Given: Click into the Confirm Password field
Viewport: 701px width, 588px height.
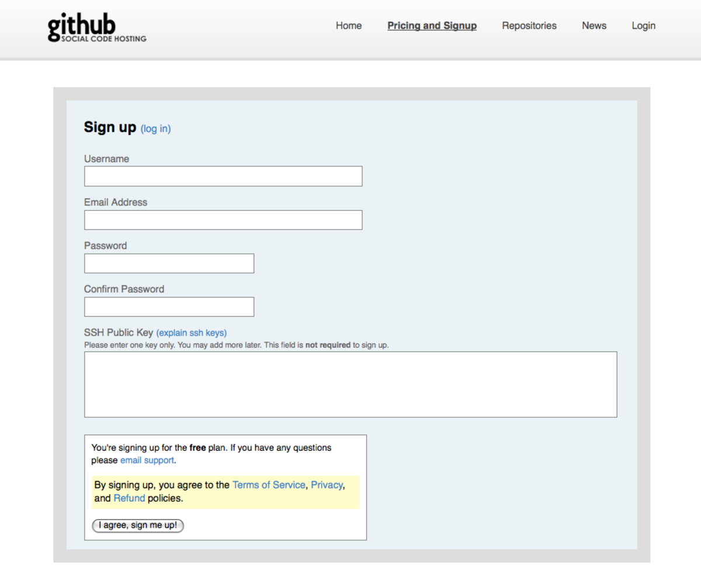Looking at the screenshot, I should click(169, 307).
